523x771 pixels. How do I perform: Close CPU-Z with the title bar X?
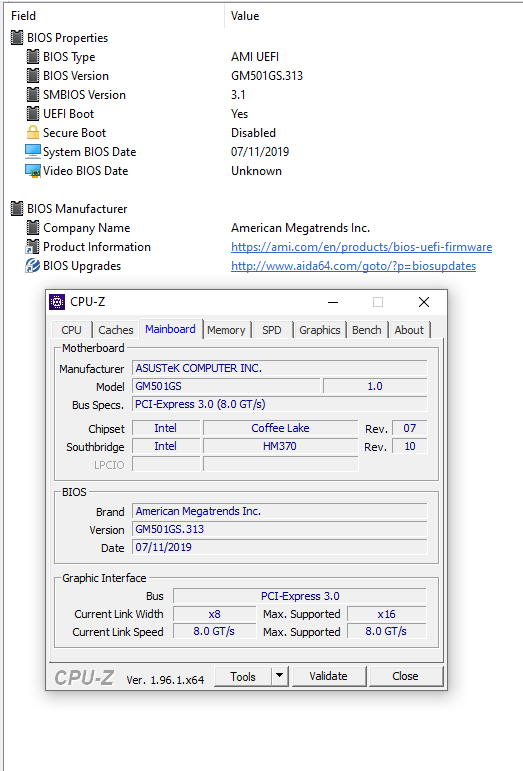pyautogui.click(x=424, y=302)
